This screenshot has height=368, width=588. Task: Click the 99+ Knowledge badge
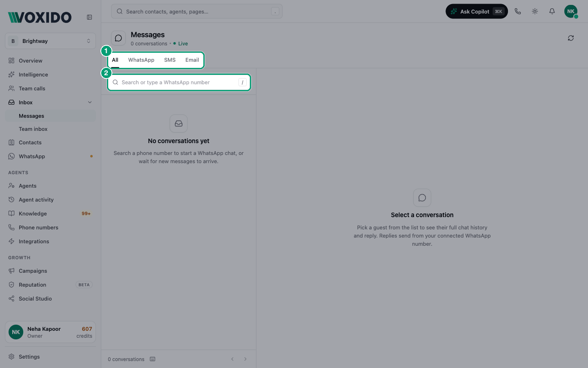pos(86,213)
